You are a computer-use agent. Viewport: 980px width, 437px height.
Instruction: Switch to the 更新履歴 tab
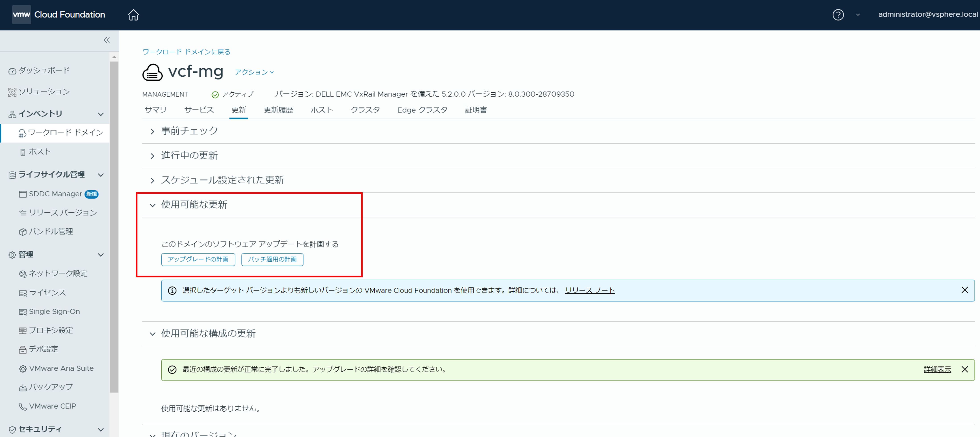pos(278,110)
